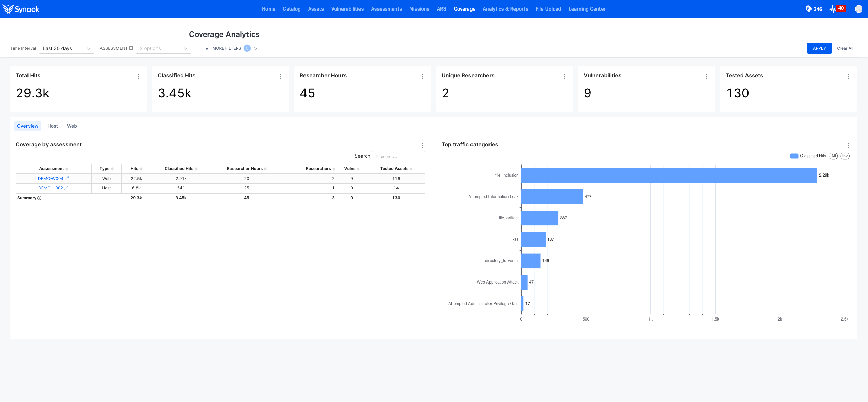This screenshot has height=402, width=868.
Task: Click the Clear All link
Action: [845, 48]
